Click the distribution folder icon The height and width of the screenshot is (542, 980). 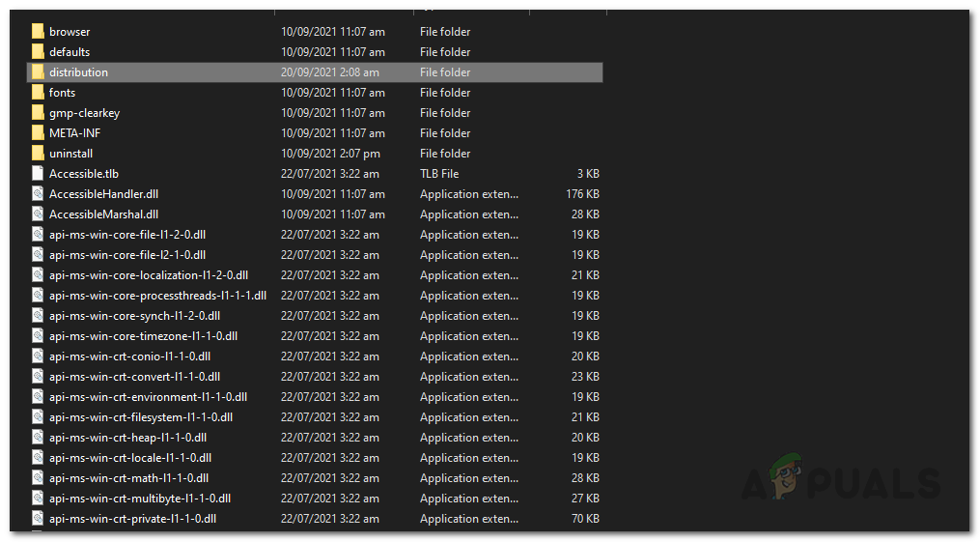point(38,71)
